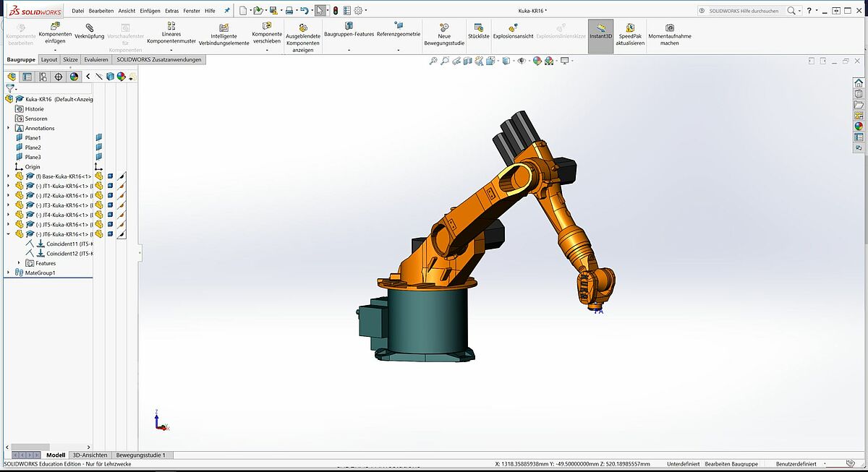Open the PropertyManager tab icon
This screenshot has height=472, width=868.
point(27,76)
